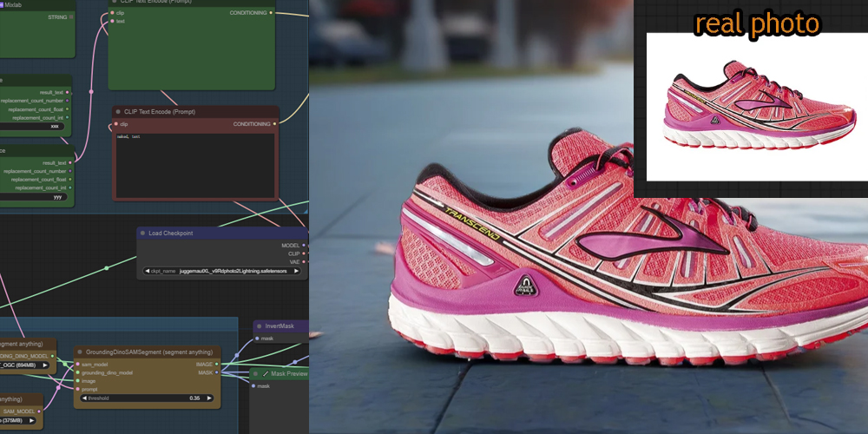Viewport: 868px width, 434px height.
Task: Collapse the Load Checkpoint node via its dot
Action: (143, 233)
